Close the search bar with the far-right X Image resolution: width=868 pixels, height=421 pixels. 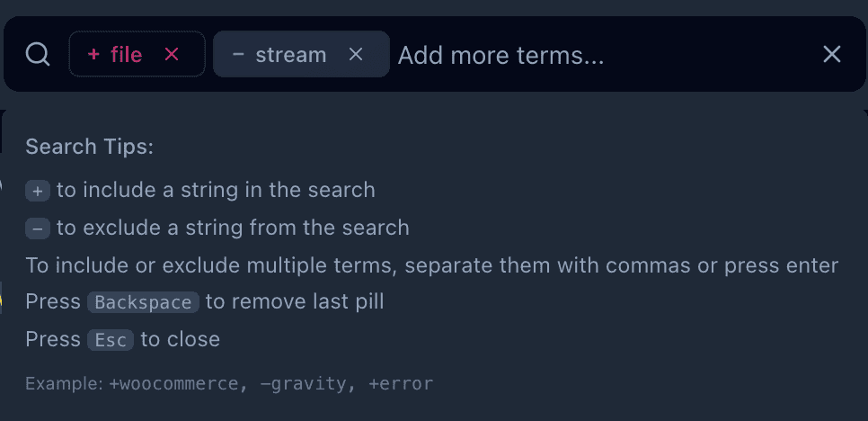(832, 55)
